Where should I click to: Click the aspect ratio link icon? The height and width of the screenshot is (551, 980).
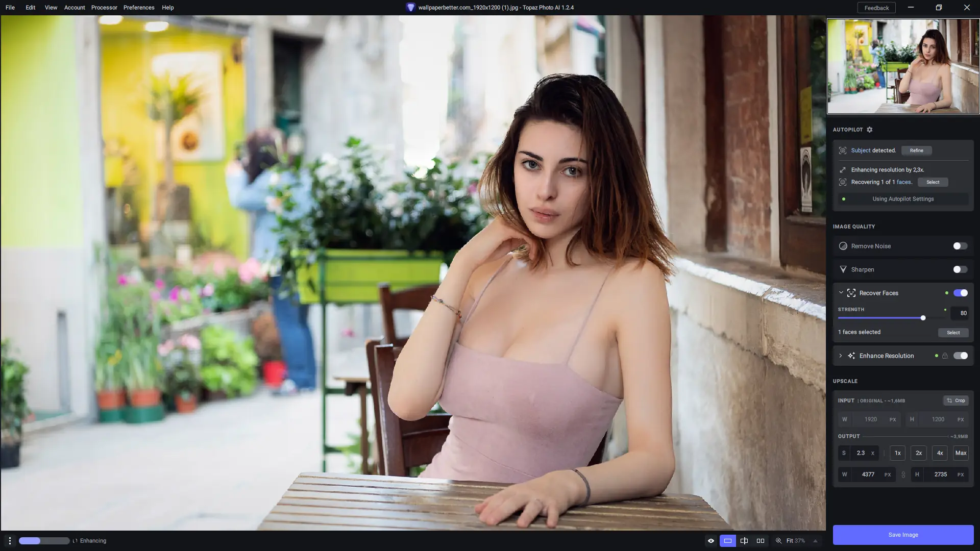pyautogui.click(x=903, y=474)
